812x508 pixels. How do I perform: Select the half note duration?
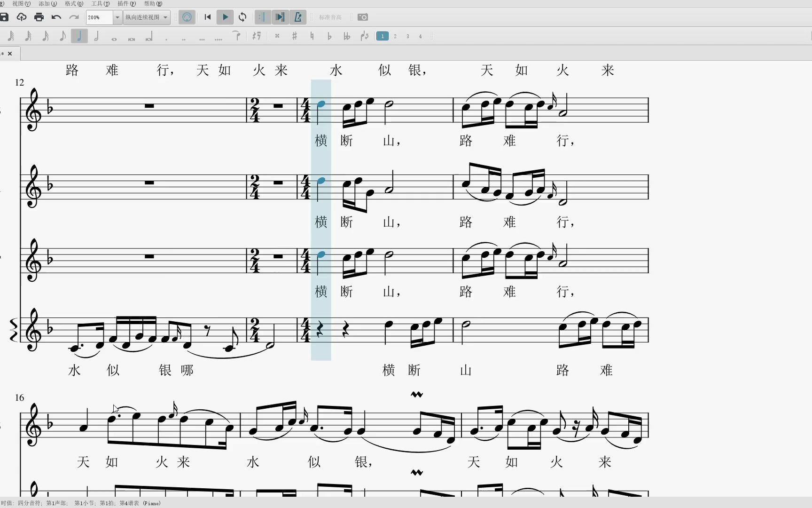(97, 36)
